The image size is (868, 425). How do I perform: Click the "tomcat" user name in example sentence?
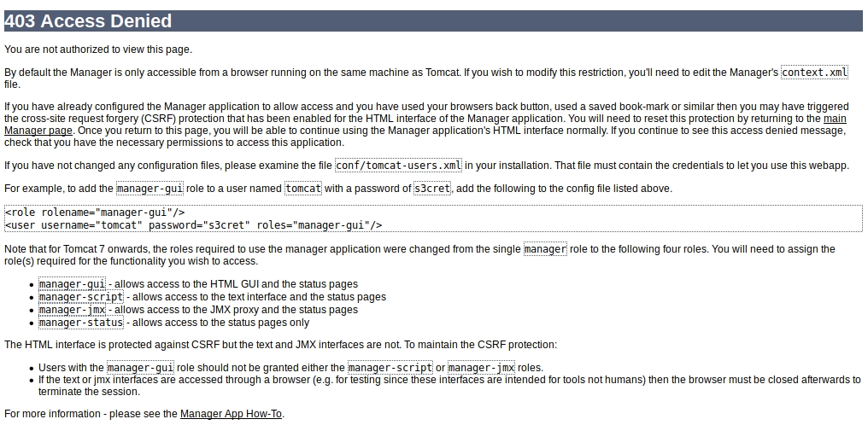coord(303,188)
